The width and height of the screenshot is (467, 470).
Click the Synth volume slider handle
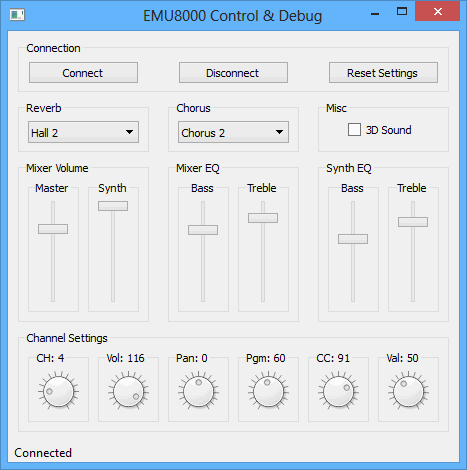pos(113,206)
